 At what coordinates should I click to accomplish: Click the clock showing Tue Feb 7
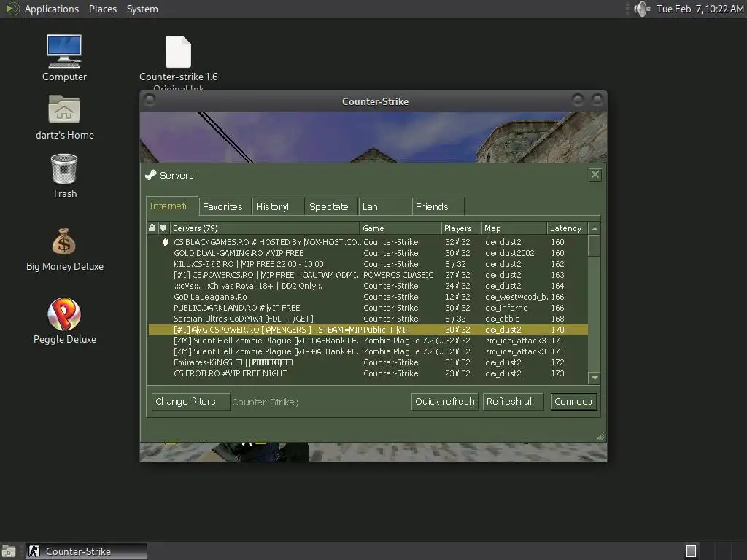[700, 9]
